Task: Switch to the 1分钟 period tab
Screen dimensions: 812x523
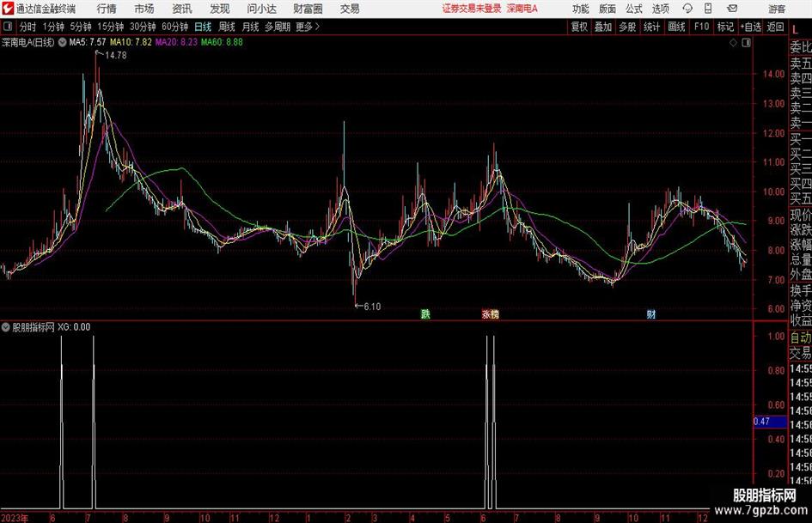Action: click(53, 27)
